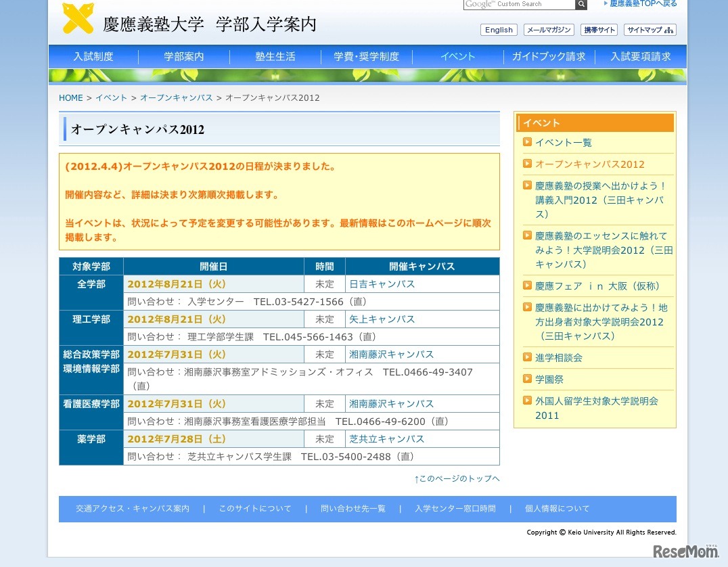Click the arrow icon beside 慶應義塾に出かけてみよう
Screen dimensions: 728x567
point(527,307)
